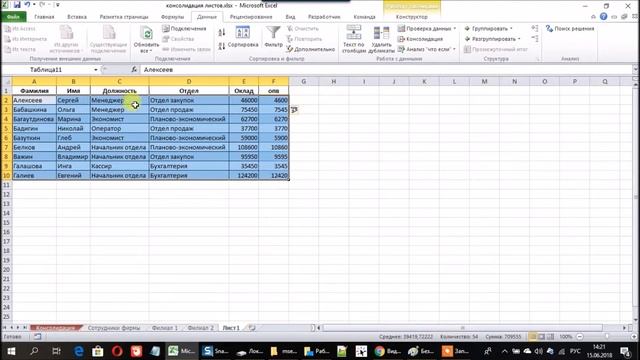Click the Ungroup (Разгруппировать) button
The height and width of the screenshot is (360, 640).
click(490, 39)
